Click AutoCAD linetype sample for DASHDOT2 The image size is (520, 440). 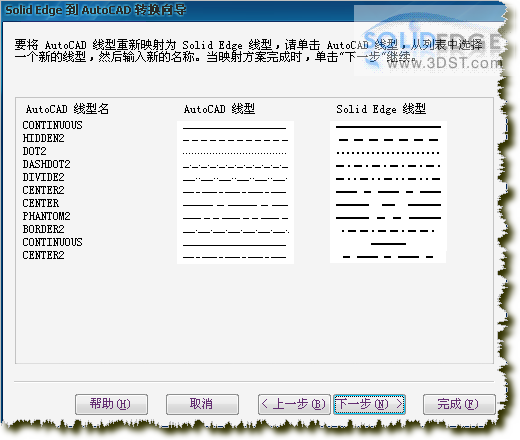click(235, 166)
